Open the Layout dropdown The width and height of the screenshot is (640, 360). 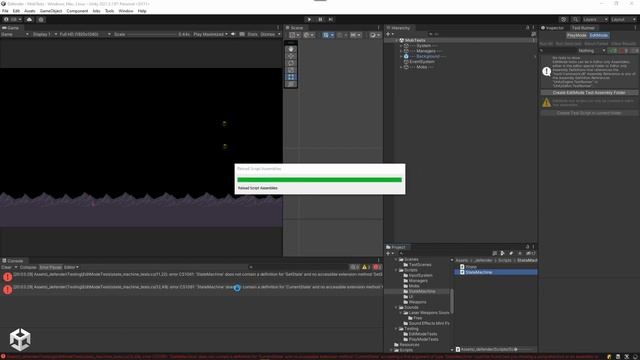(623, 19)
